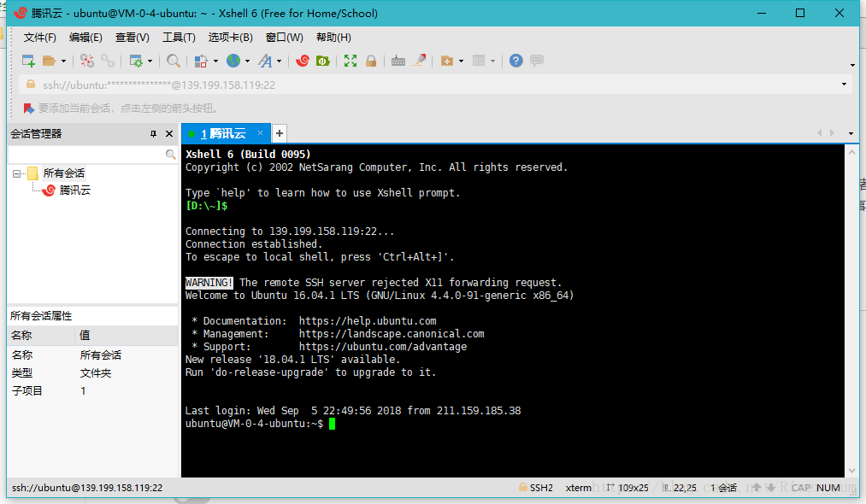Image resolution: width=866 pixels, height=504 pixels.
Task: Click the 值 column header
Action: pos(127,336)
